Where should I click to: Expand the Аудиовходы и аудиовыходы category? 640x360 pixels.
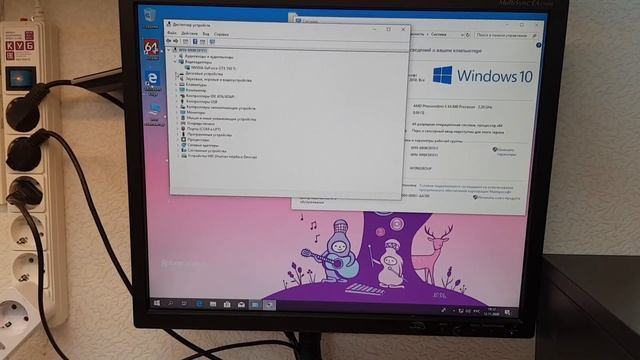coord(176,56)
